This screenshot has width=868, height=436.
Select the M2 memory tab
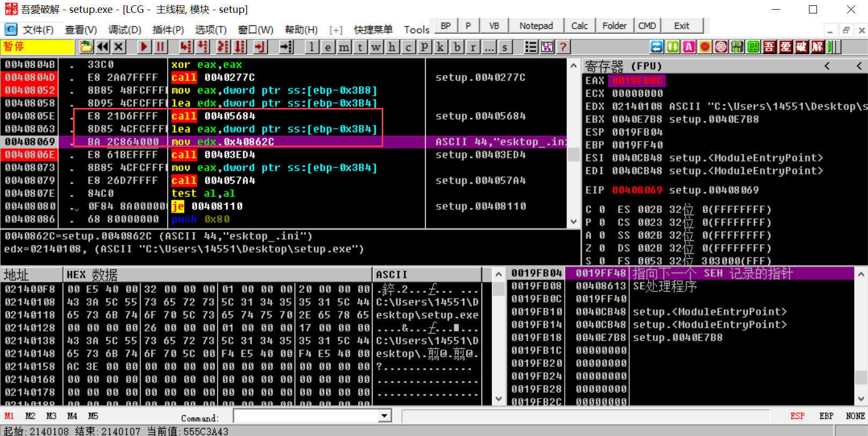point(30,416)
